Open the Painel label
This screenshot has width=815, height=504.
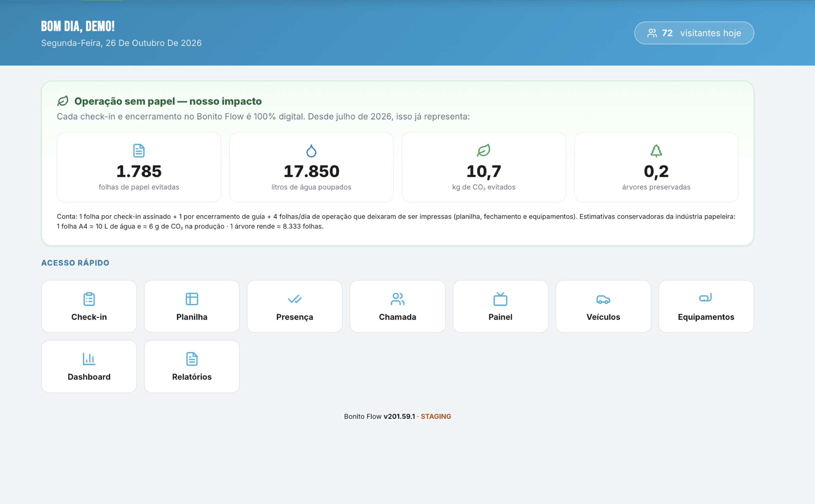click(x=501, y=317)
